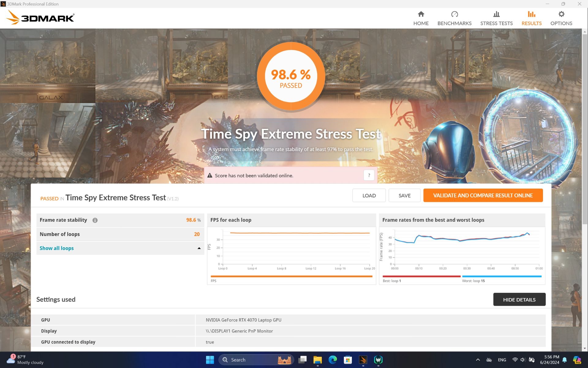Click HIDE DETAILS button
This screenshot has height=368, width=588.
519,300
